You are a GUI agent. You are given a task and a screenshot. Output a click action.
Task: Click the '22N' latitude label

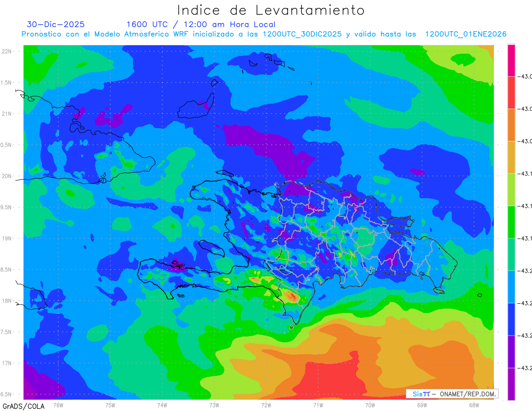coord(8,51)
